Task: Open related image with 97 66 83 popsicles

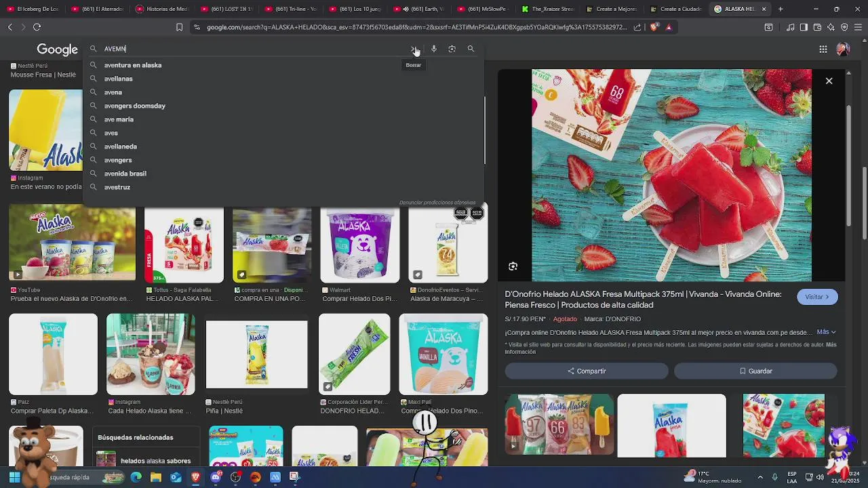Action: [559, 426]
